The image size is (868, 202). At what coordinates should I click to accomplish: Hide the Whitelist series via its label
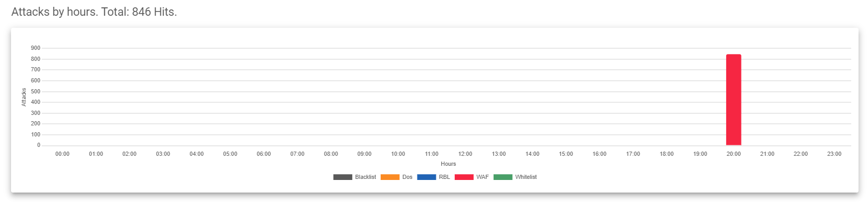526,177
